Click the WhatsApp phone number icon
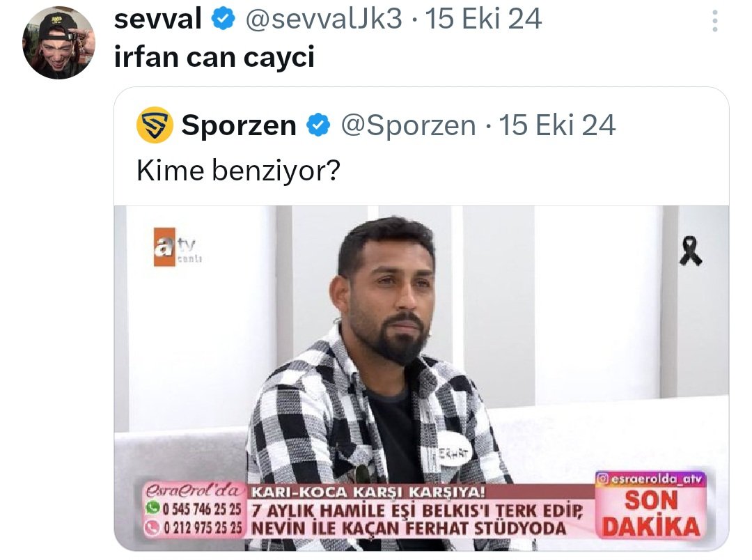This screenshot has height=560, width=752. tap(152, 507)
